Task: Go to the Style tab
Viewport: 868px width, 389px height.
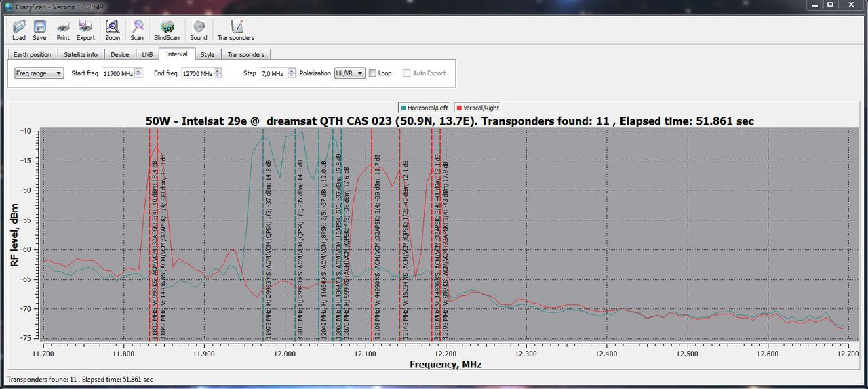Action: pos(208,54)
